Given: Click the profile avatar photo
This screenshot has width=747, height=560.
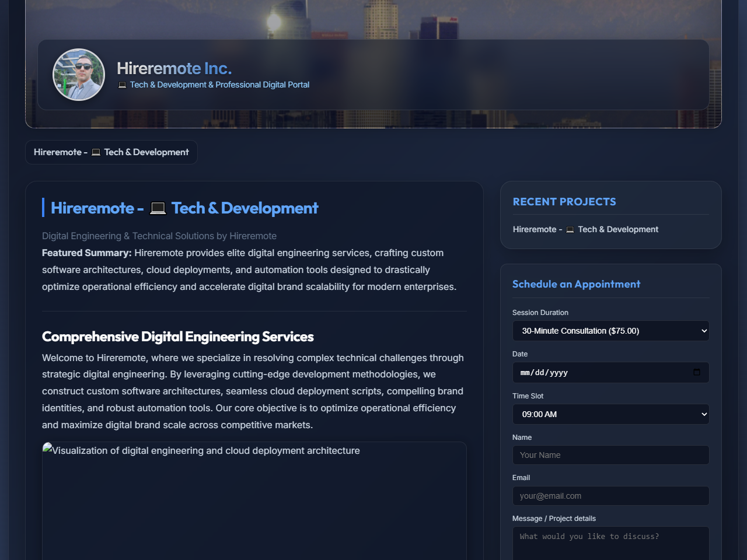Looking at the screenshot, I should pyautogui.click(x=79, y=75).
